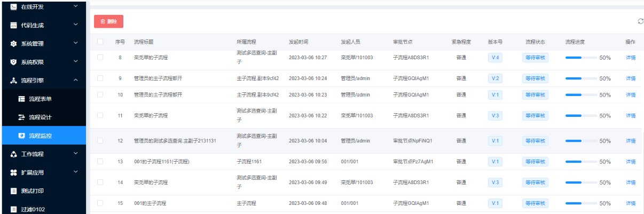Click the V:4 version tag in row 8
This screenshot has width=644, height=214.
click(495, 57)
